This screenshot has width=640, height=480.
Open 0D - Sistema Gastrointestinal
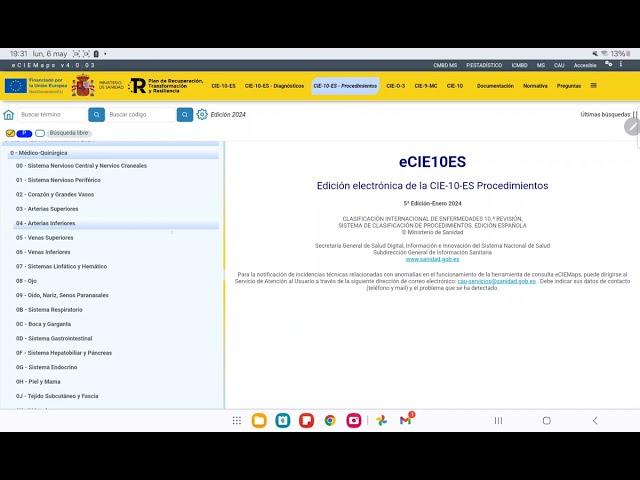[x=54, y=338]
